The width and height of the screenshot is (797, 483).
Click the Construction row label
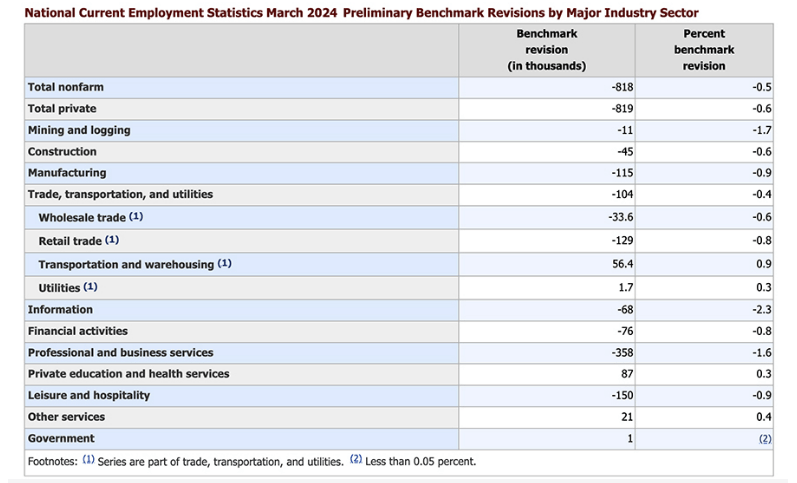point(62,152)
